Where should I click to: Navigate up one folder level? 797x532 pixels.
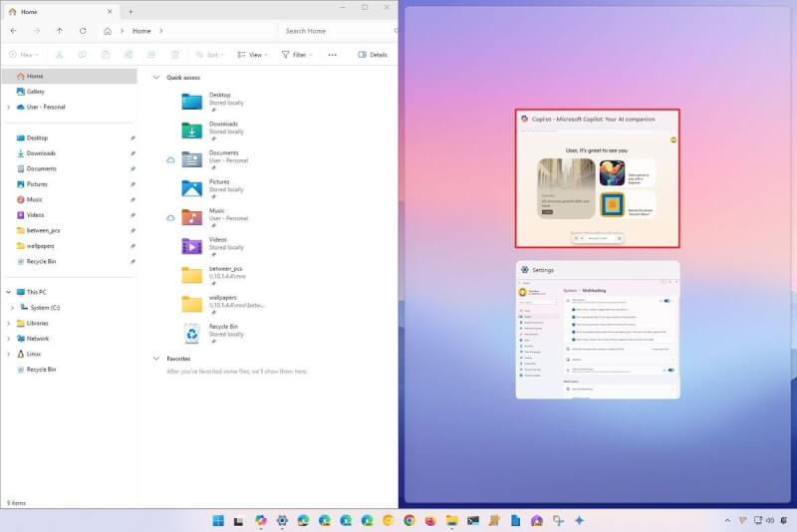coord(60,31)
